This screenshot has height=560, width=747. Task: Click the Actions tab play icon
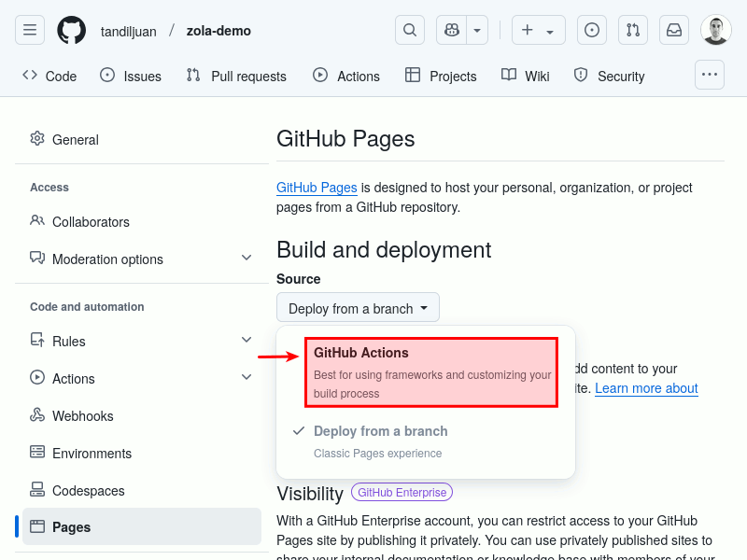(x=320, y=76)
